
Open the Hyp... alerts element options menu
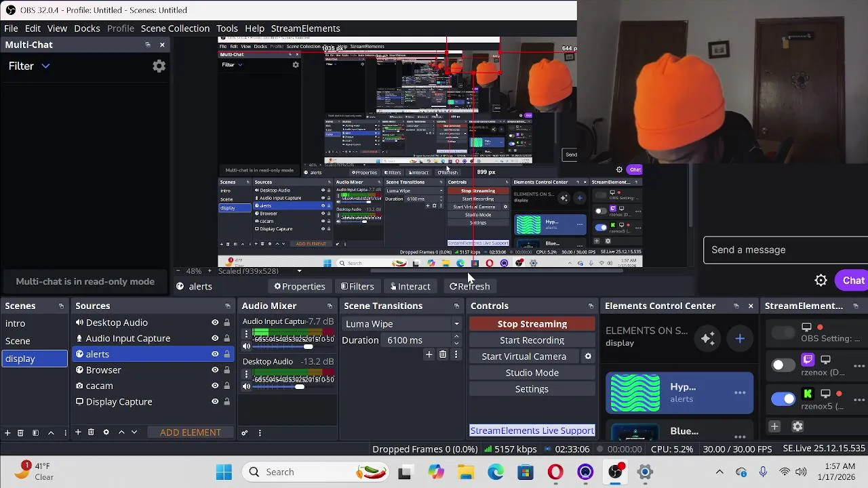tap(740, 393)
